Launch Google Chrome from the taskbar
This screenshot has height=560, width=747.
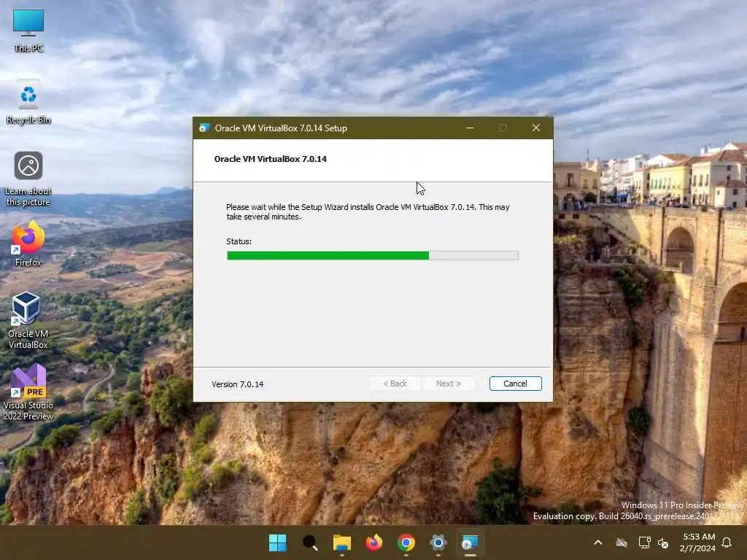point(406,542)
